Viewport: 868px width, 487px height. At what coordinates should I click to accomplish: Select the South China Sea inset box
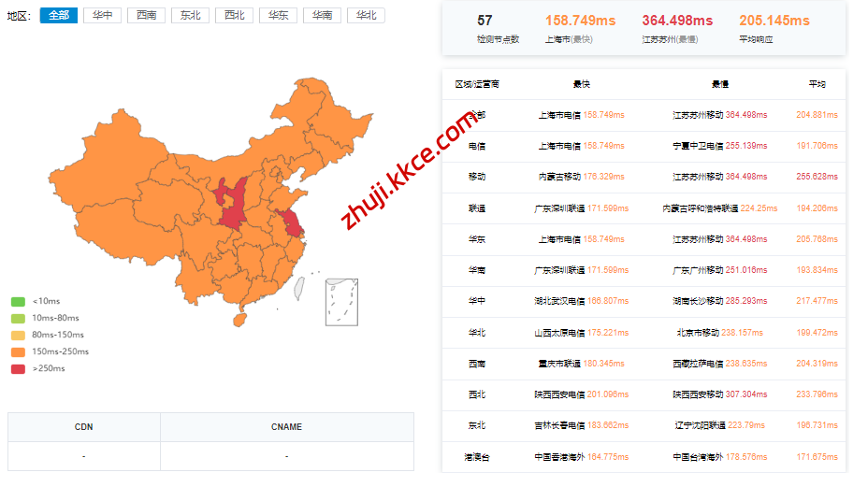343,300
